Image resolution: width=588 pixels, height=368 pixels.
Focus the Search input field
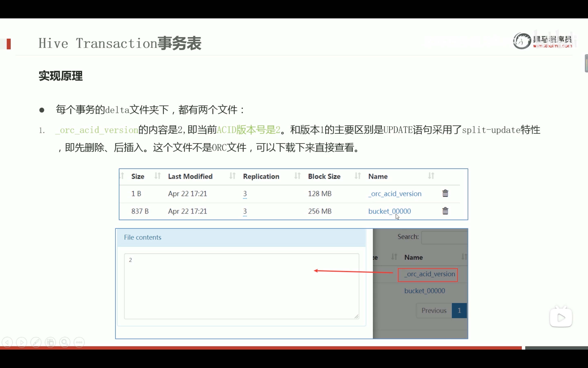[x=444, y=237]
